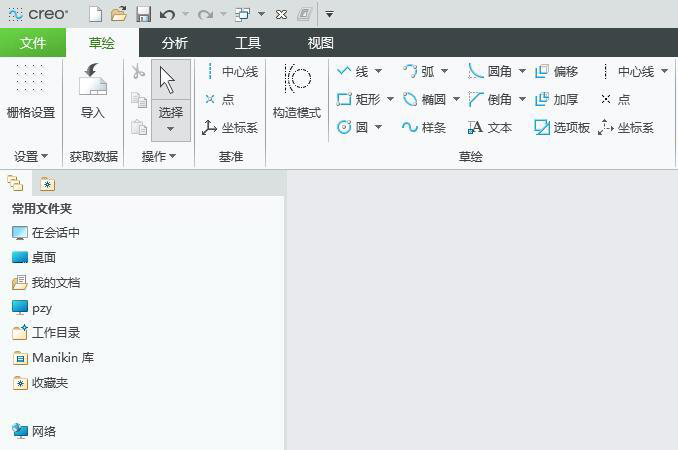The height and width of the screenshot is (450, 678).
Task: Select the 圆 circle tool
Action: tap(352, 127)
